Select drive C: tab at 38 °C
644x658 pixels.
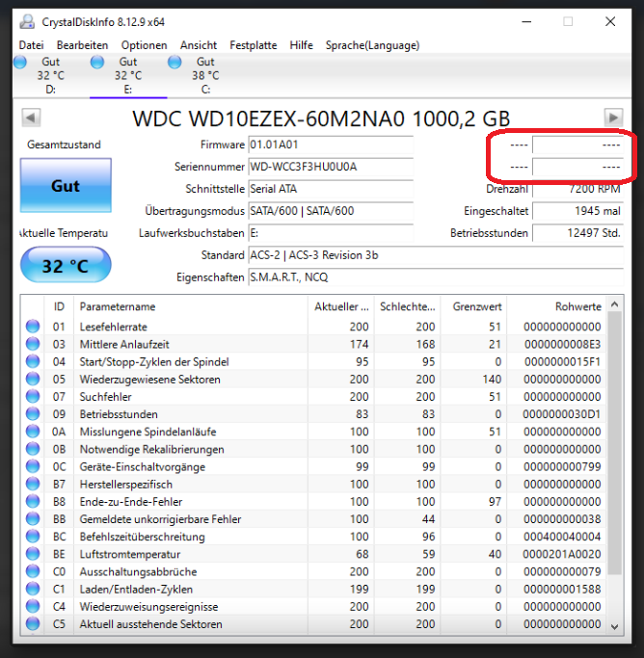[x=205, y=75]
